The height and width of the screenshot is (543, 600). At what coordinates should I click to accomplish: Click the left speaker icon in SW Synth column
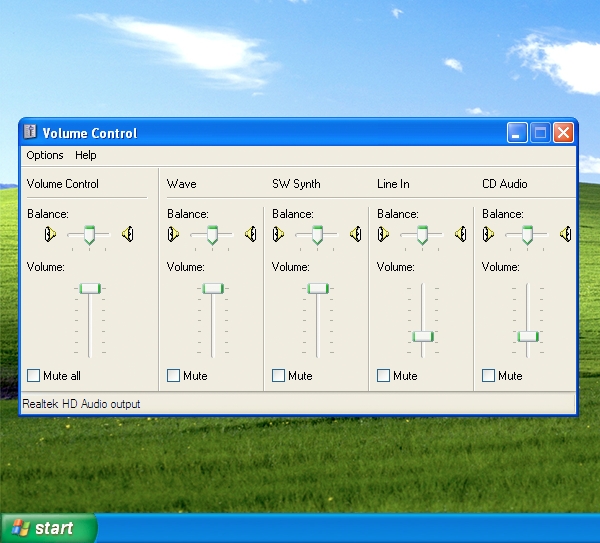[278, 234]
